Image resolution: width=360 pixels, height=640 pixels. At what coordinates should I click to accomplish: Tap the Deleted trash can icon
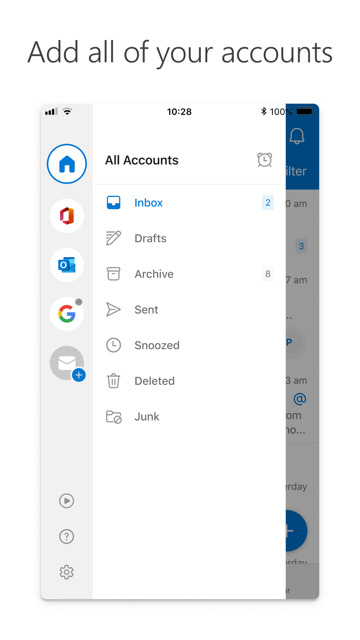click(113, 381)
